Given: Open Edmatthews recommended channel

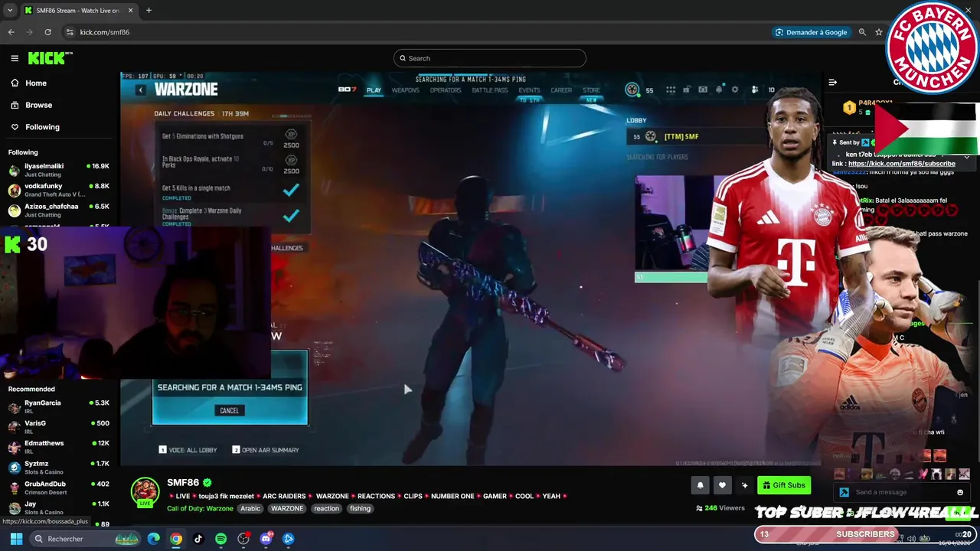Looking at the screenshot, I should click(x=58, y=447).
